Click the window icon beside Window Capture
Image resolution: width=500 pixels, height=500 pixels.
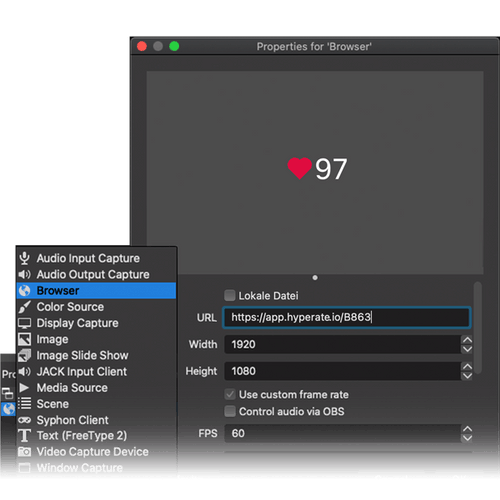[x=24, y=468]
